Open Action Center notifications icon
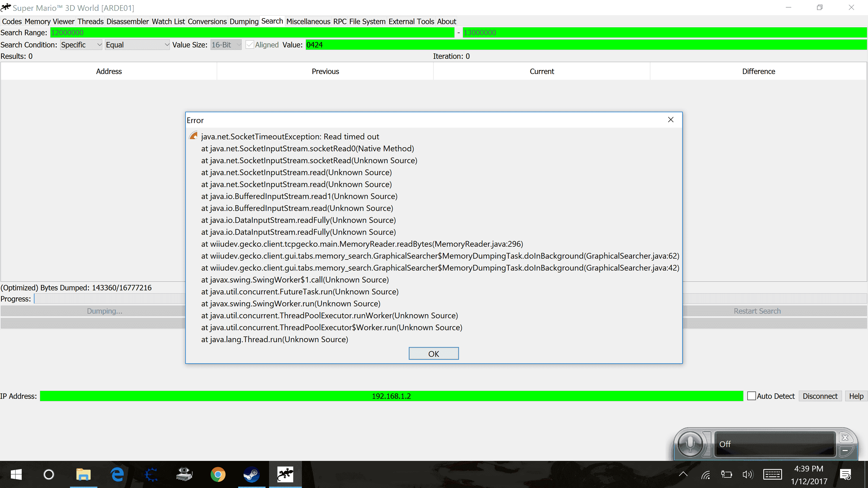The height and width of the screenshot is (488, 868). click(845, 475)
